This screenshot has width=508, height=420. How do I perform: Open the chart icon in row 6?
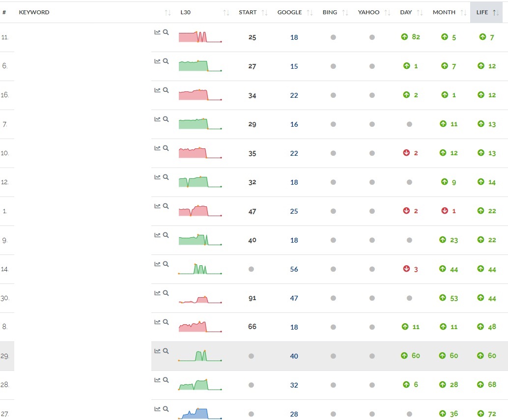click(157, 61)
